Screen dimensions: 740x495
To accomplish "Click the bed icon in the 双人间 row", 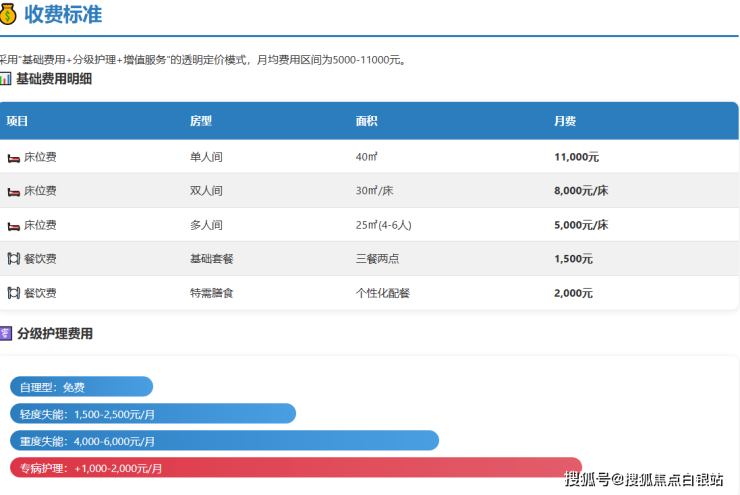I will point(14,191).
